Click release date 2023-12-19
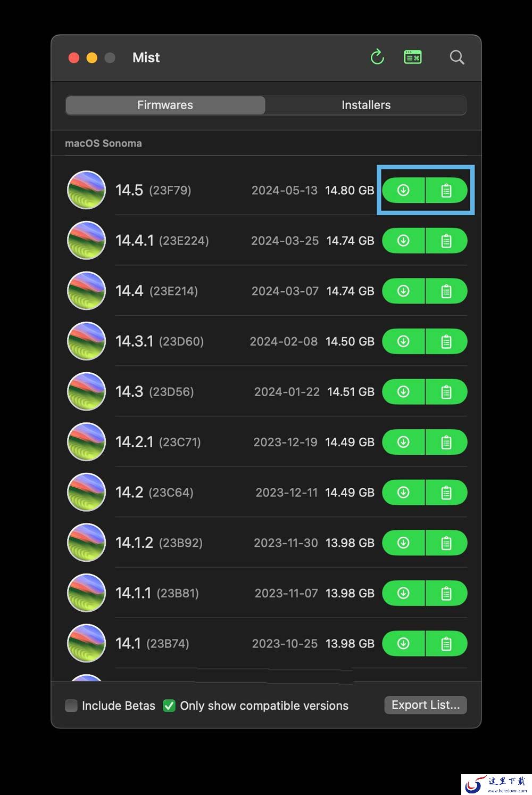 click(285, 442)
